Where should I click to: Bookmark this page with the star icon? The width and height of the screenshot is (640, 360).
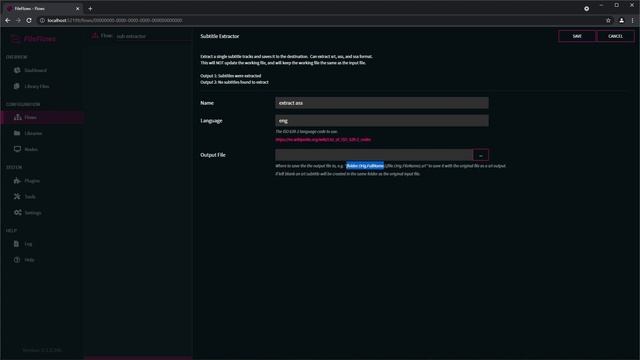coord(608,20)
